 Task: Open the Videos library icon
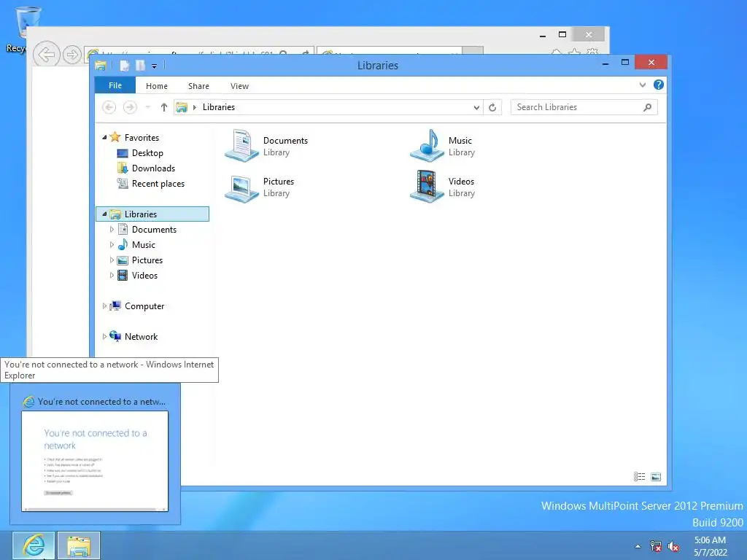pos(427,187)
